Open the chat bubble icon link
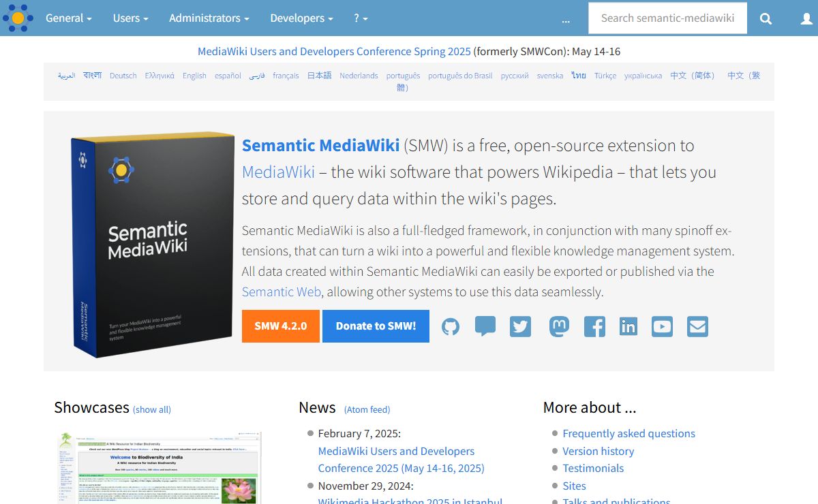818x504 pixels. pos(485,326)
